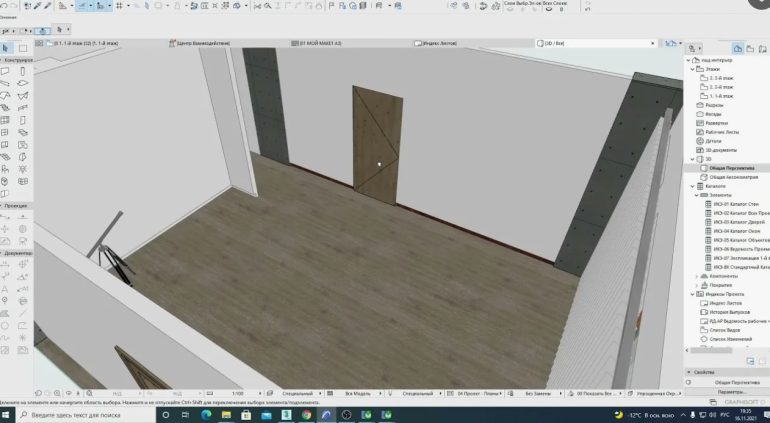This screenshot has height=423, width=770.
Task: Toggle the Grid snap icon
Action: point(119,6)
